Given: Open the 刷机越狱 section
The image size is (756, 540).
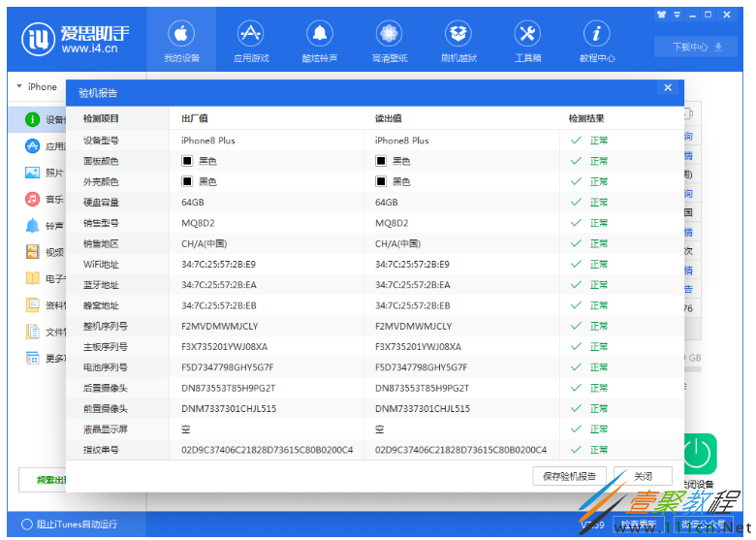Looking at the screenshot, I should click(458, 42).
